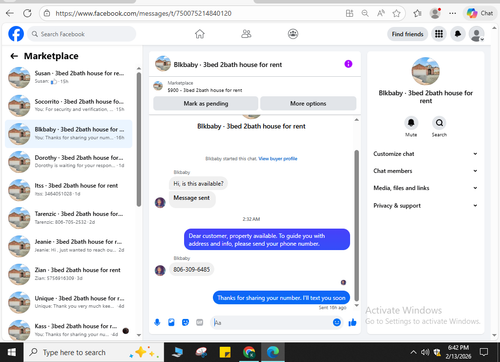Expand Privacy & support section

425,206
